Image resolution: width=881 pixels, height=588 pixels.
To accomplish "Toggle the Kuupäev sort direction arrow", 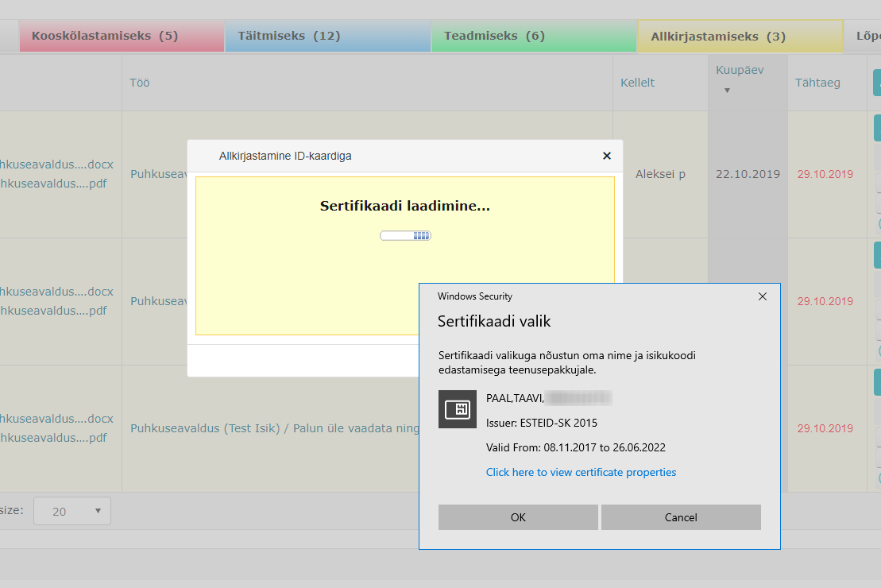I will (x=727, y=91).
